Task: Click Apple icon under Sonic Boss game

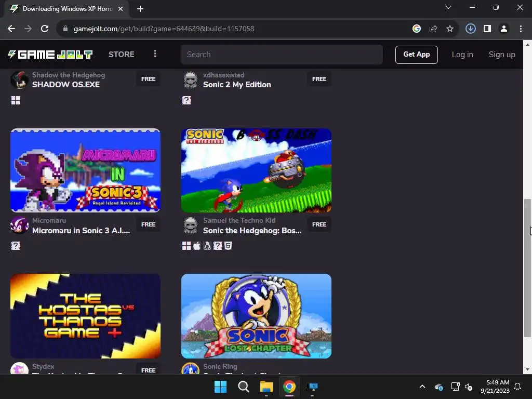Action: point(197,246)
